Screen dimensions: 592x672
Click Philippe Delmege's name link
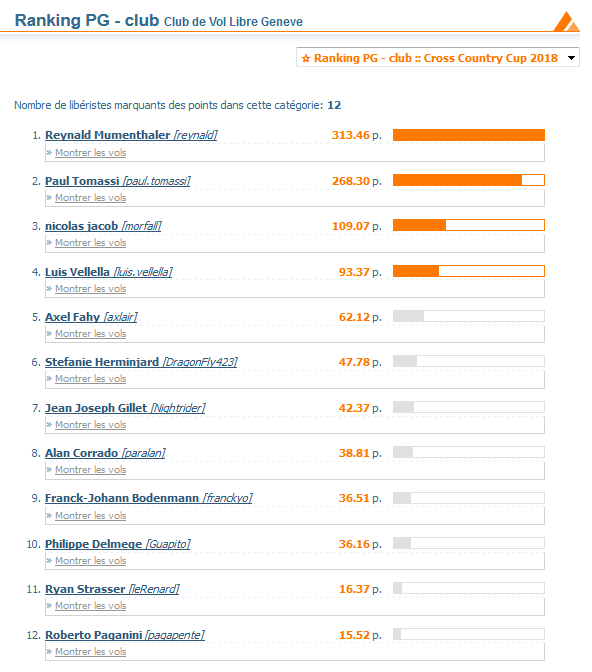coord(93,544)
